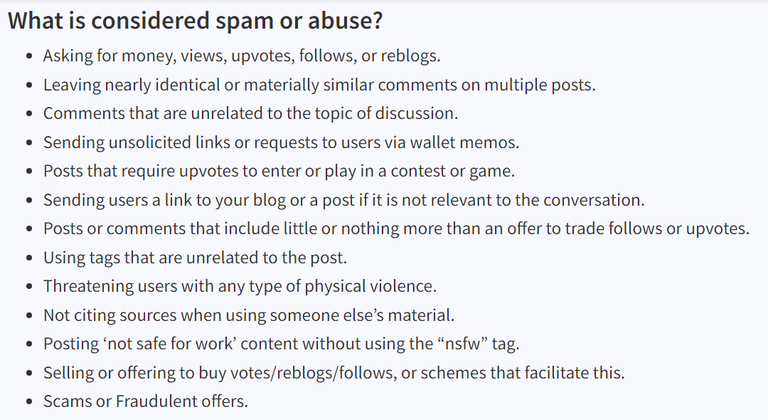Select the line 'Not citing sources when using someone else's material'
The image size is (768, 420).
point(249,315)
